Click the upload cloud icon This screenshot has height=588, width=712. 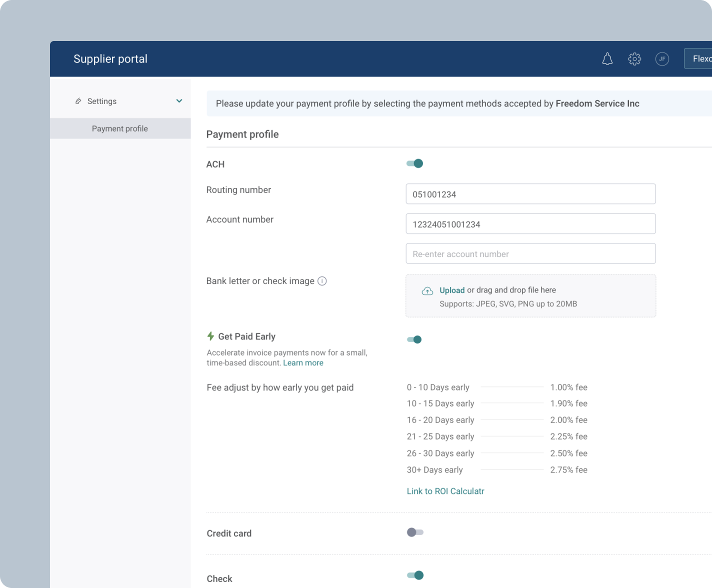click(x=427, y=290)
